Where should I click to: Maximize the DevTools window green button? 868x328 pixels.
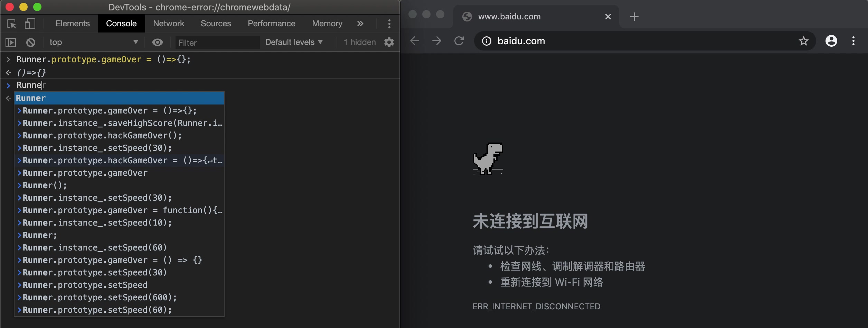click(x=37, y=7)
